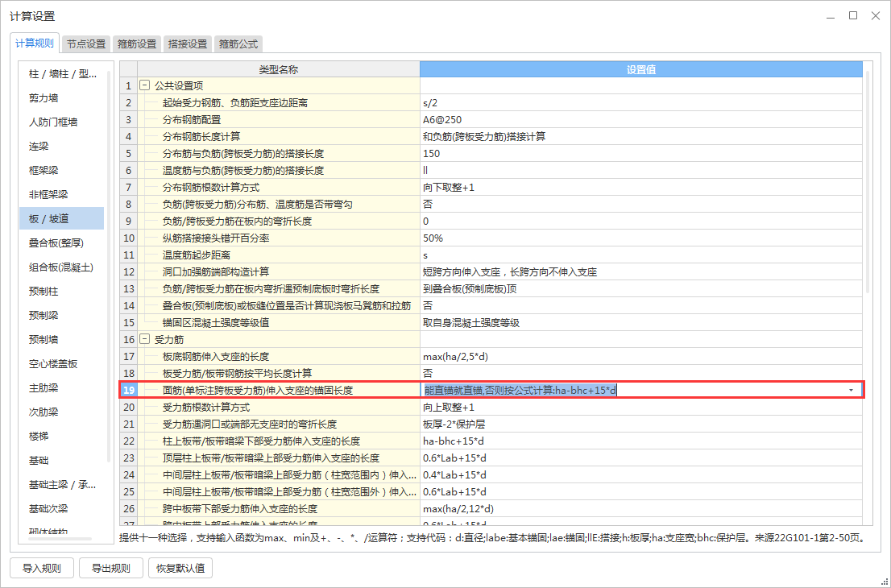Click value 否 in row 8
Screen dimensions: 891x588
pyautogui.click(x=641, y=205)
